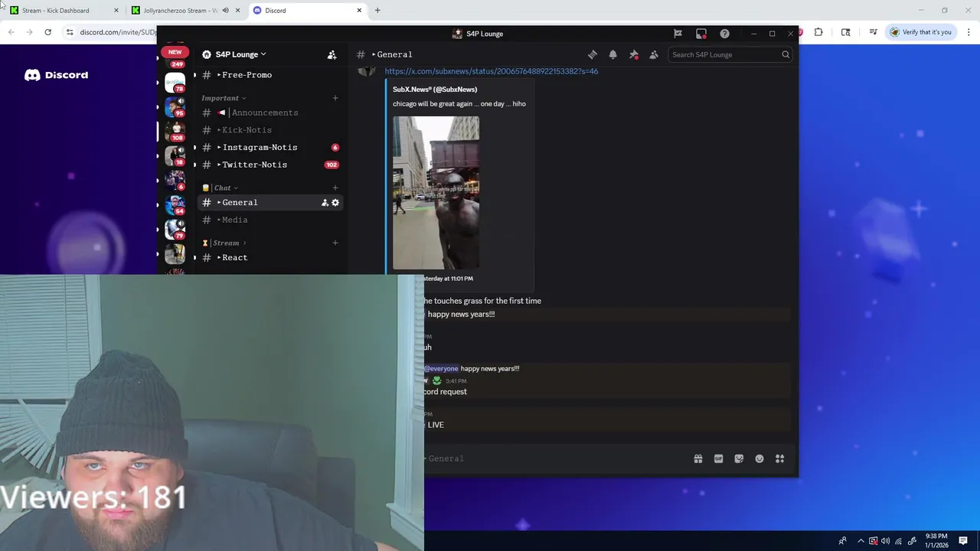Open the server with 108 badge
The width and height of the screenshot is (980, 551).
point(175,131)
